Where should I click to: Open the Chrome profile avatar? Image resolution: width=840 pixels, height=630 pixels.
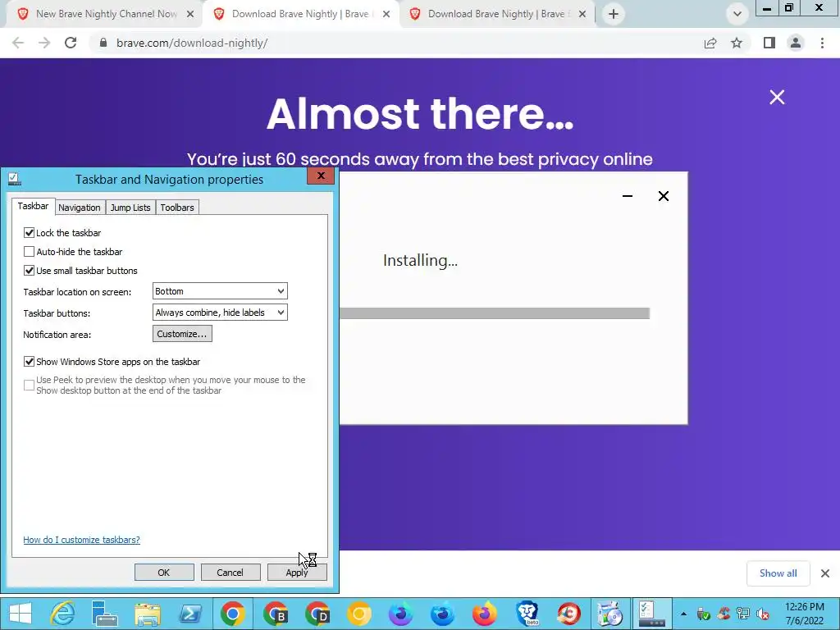point(796,43)
